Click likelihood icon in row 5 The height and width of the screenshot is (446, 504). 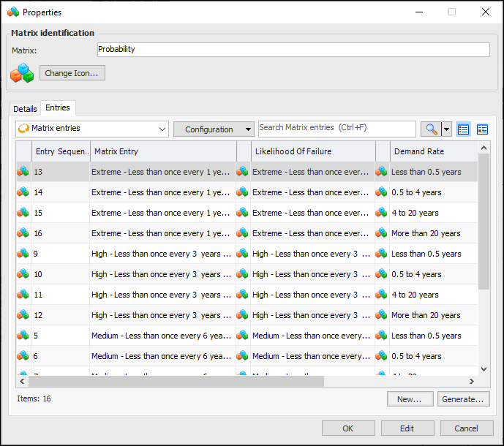(242, 336)
